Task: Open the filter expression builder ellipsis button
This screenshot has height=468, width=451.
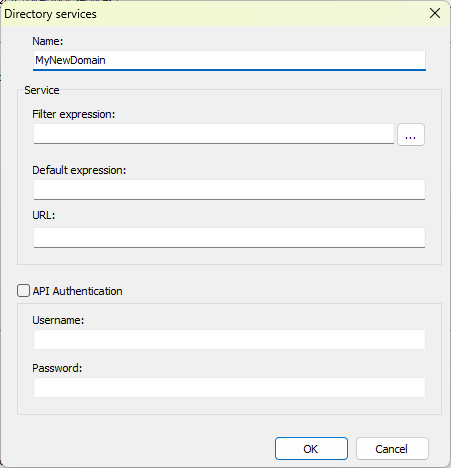Action: point(411,135)
